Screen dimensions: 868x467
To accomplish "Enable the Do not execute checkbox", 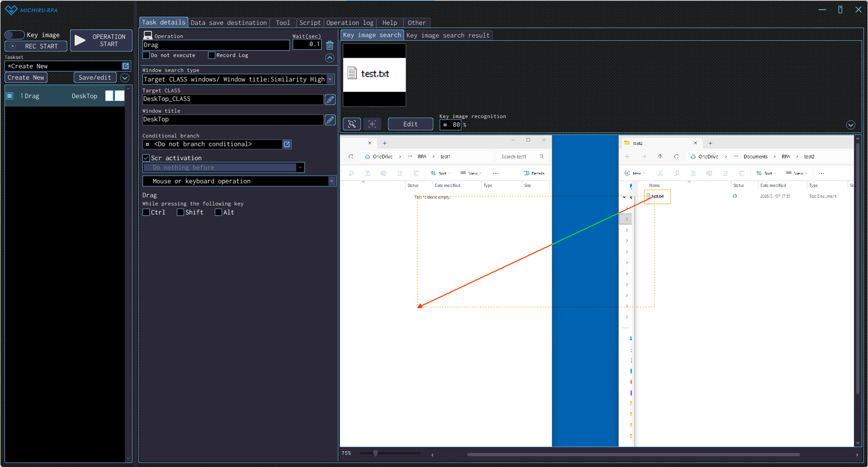I will (x=146, y=55).
